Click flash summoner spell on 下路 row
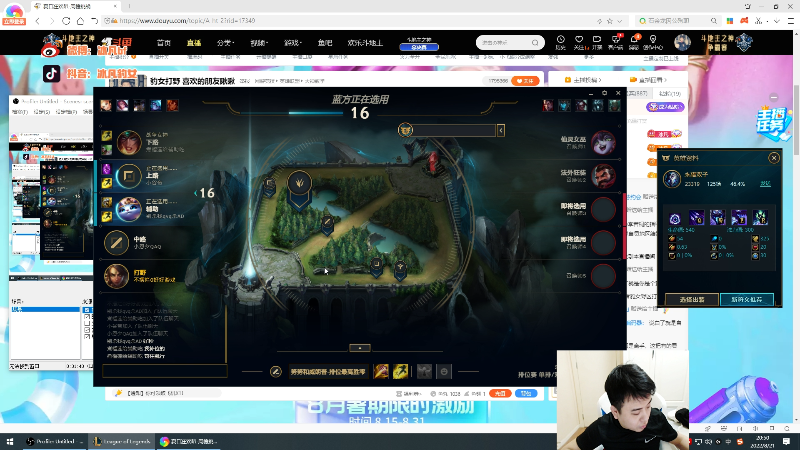800x450 pixels. click(x=107, y=136)
